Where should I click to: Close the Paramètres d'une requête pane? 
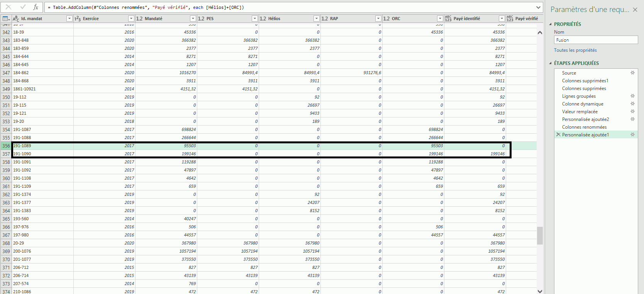coord(635,10)
